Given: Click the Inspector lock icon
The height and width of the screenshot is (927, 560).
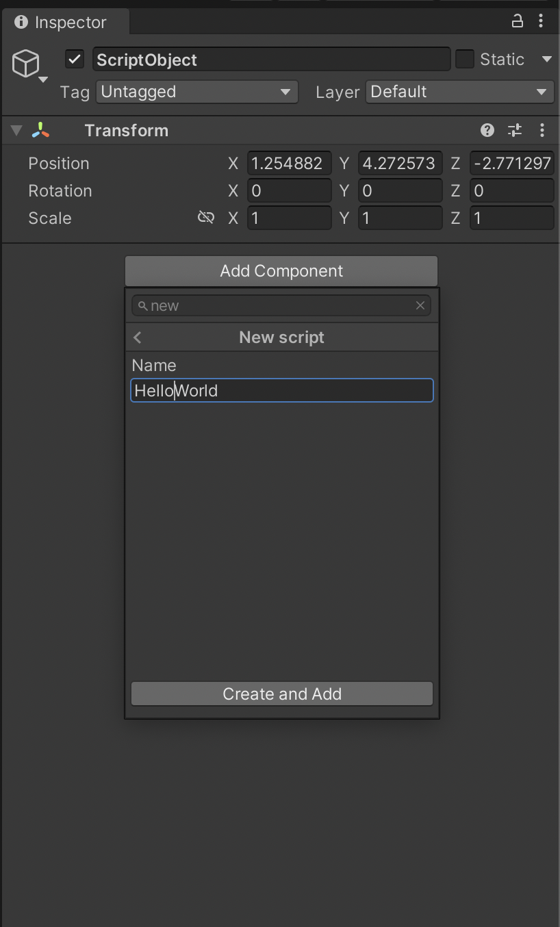Looking at the screenshot, I should (518, 21).
